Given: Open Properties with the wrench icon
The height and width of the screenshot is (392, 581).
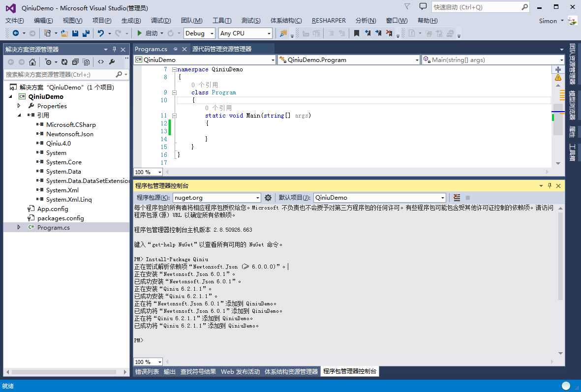Looking at the screenshot, I should [112, 62].
